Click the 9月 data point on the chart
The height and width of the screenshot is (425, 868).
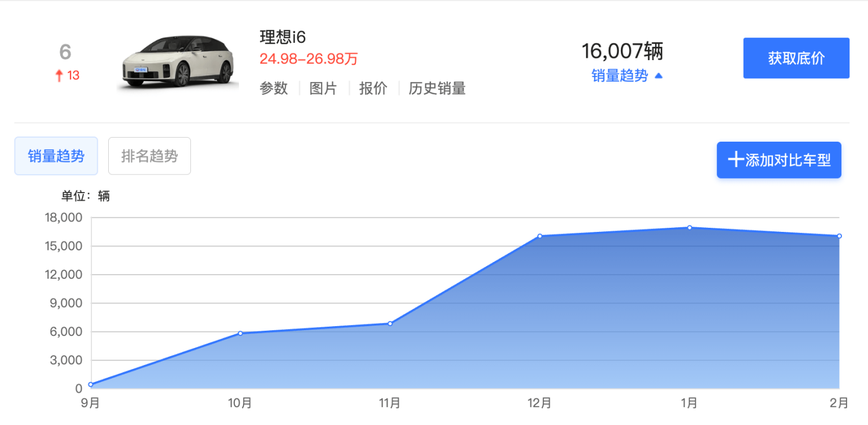pyautogui.click(x=91, y=385)
